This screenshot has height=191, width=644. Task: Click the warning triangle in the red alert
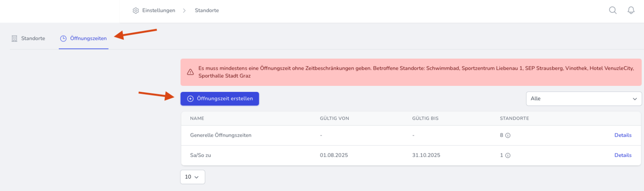190,72
